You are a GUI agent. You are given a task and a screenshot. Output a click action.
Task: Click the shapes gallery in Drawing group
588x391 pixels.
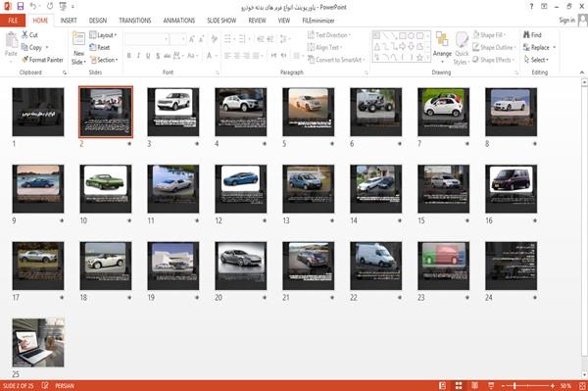(x=401, y=46)
